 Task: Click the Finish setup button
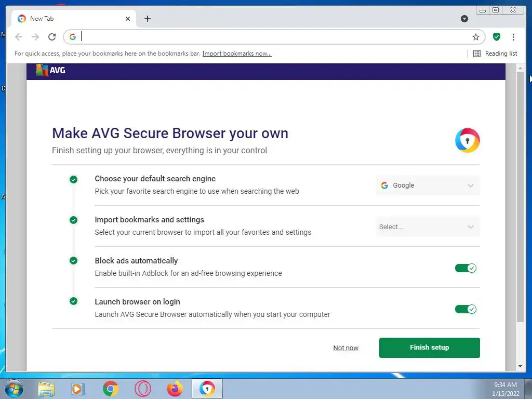pyautogui.click(x=429, y=348)
